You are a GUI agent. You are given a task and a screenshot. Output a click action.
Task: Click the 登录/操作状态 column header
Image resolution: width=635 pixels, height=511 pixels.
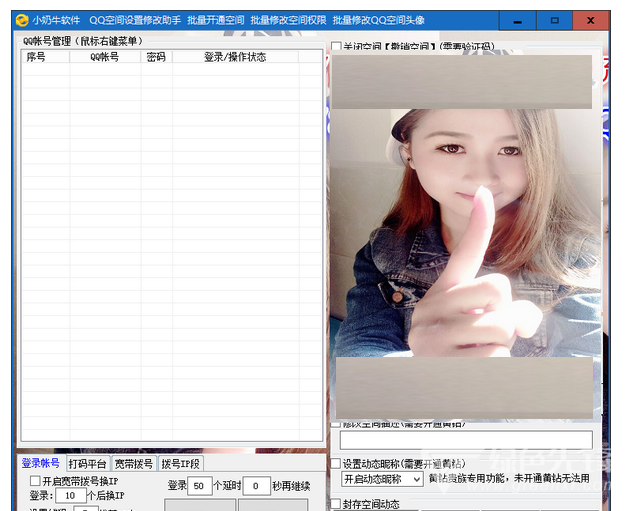tap(235, 57)
